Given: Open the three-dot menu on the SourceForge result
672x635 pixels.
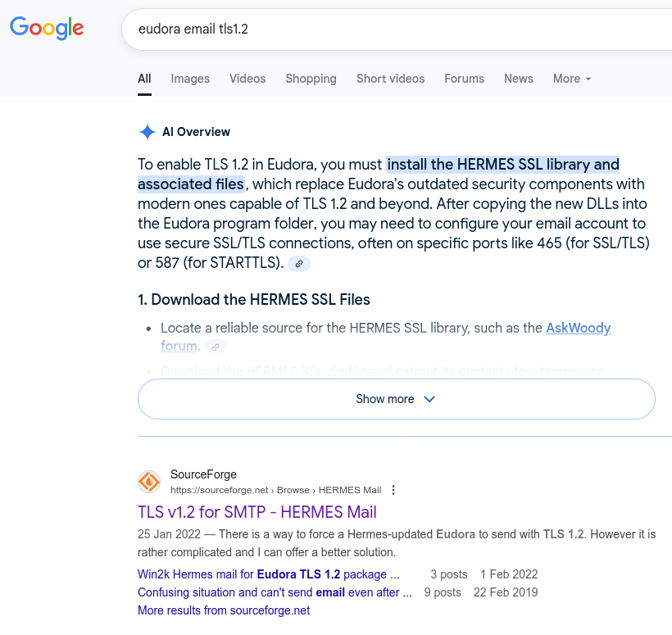Looking at the screenshot, I should click(393, 489).
